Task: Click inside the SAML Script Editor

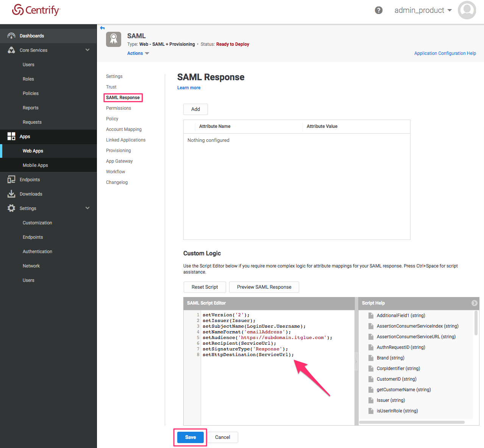Action: (x=276, y=386)
